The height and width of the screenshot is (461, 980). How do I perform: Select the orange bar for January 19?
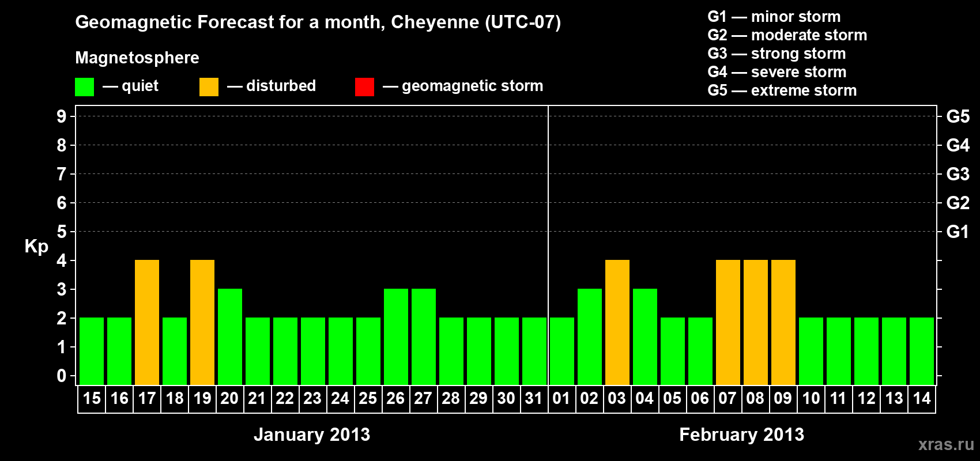tap(202, 322)
